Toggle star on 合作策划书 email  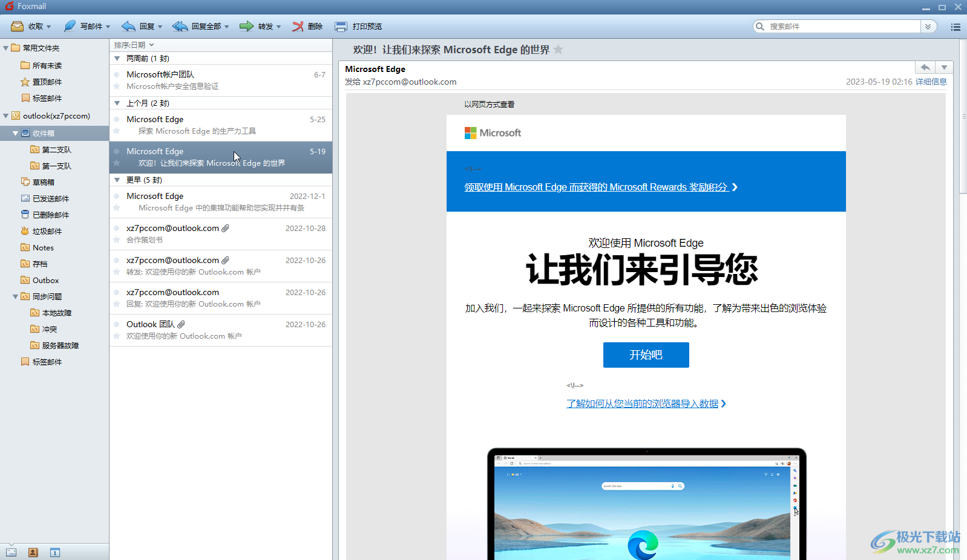point(117,240)
